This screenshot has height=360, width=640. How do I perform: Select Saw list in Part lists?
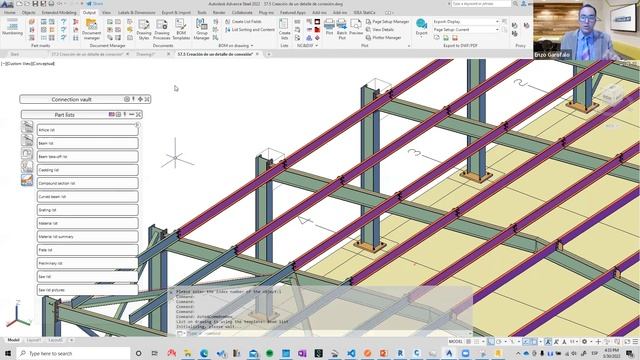point(87,277)
